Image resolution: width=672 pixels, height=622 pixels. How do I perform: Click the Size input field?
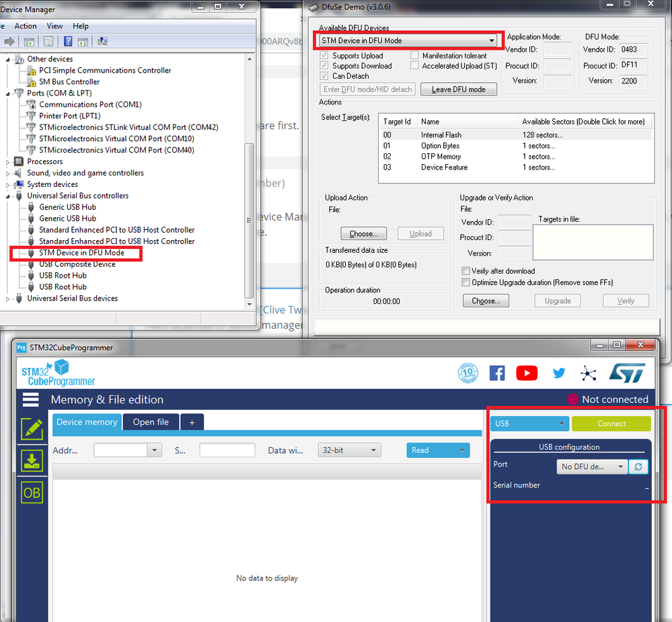[x=227, y=451]
